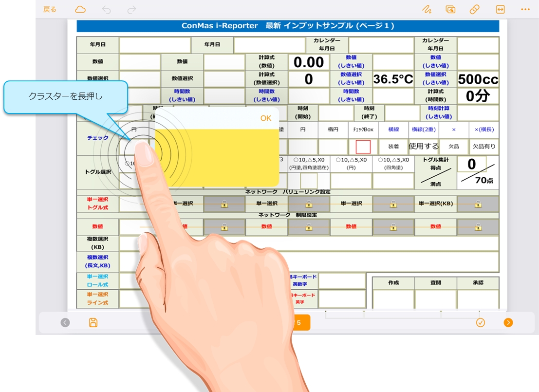Screen dimensions: 539x392
Task: Click the leftmost lock in バリューリンク設定 row
Action: 224,204
